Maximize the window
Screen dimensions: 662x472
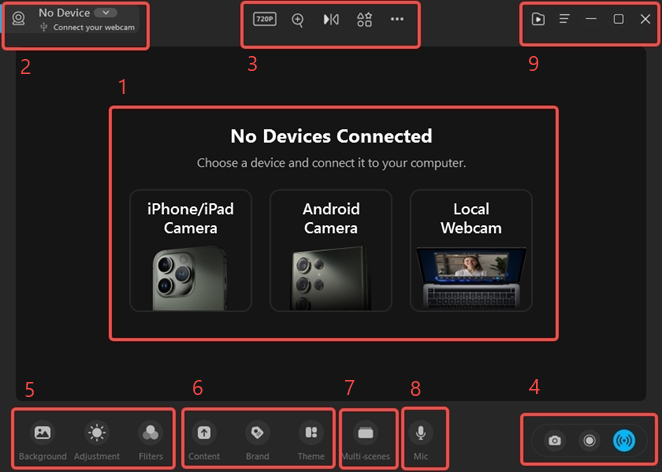[619, 19]
